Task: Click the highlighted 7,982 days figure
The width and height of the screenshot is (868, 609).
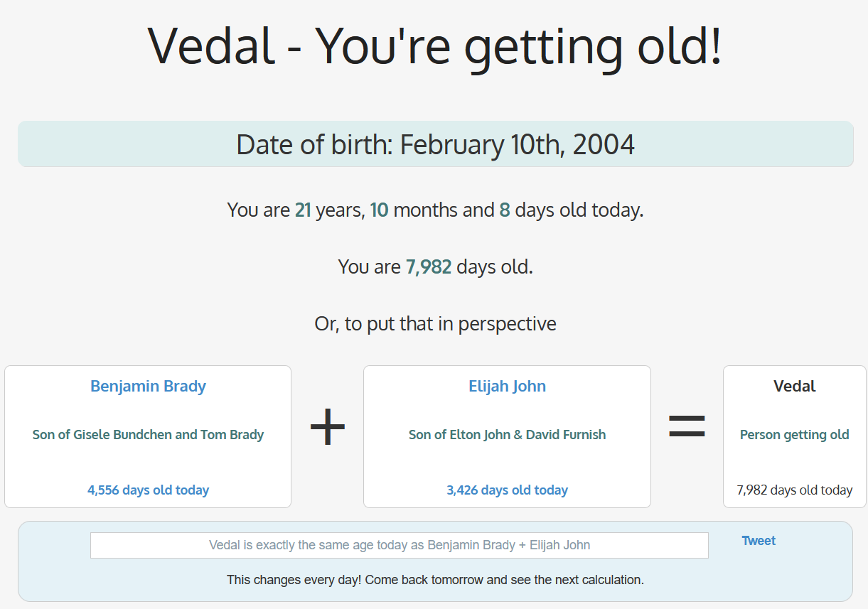Action: coord(428,267)
